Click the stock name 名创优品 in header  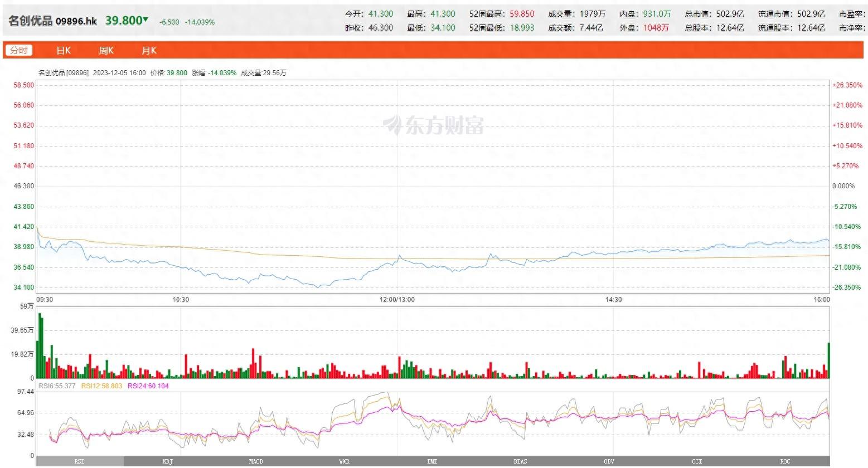coord(30,21)
